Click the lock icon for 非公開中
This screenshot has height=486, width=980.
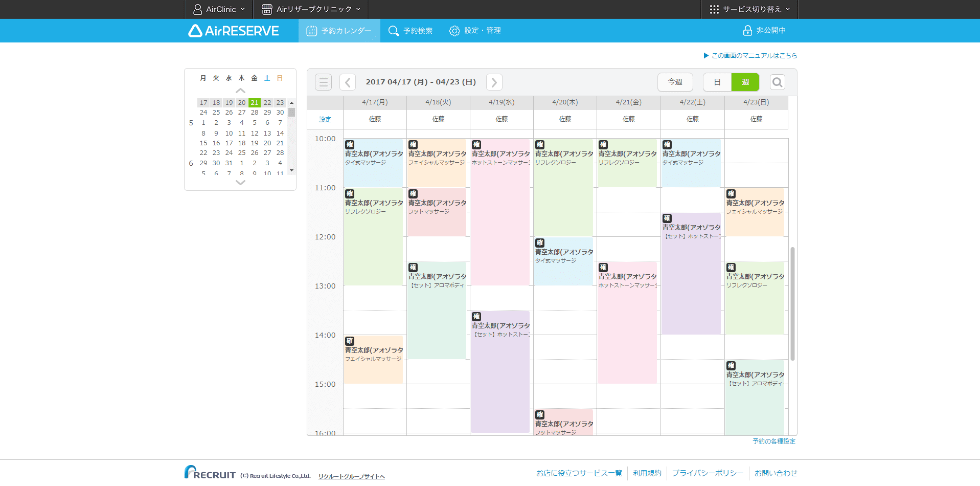pos(747,31)
